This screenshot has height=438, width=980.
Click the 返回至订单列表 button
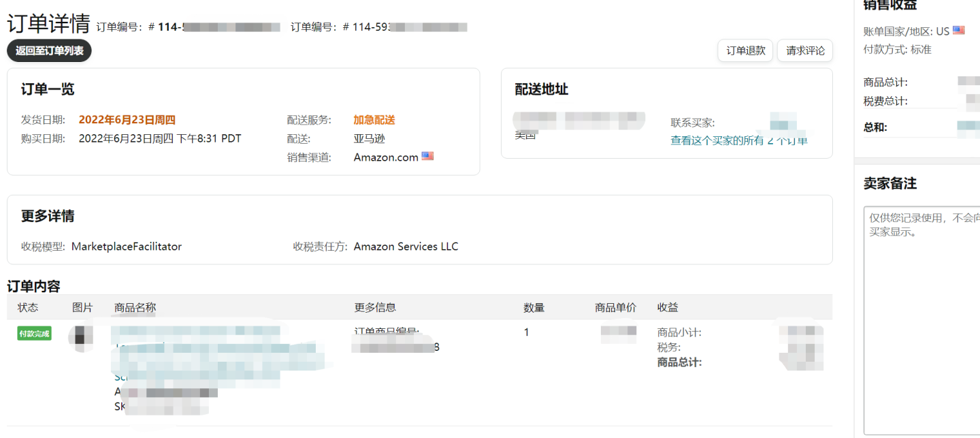pos(48,50)
